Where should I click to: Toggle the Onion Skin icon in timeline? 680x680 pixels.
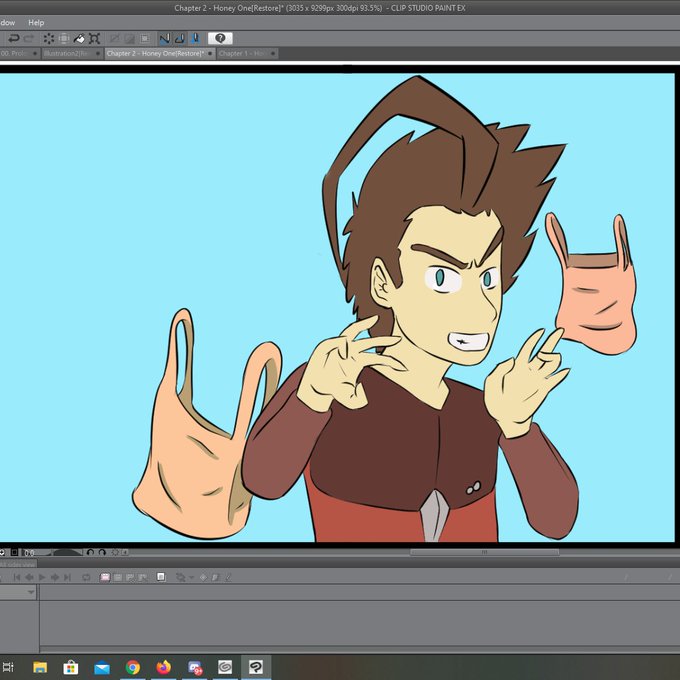coord(161,577)
